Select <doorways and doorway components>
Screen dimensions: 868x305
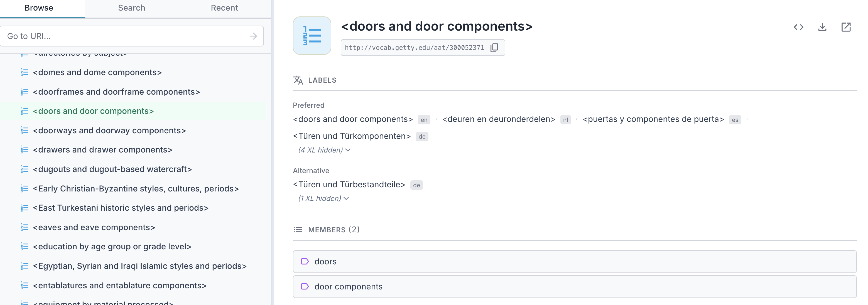point(109,131)
